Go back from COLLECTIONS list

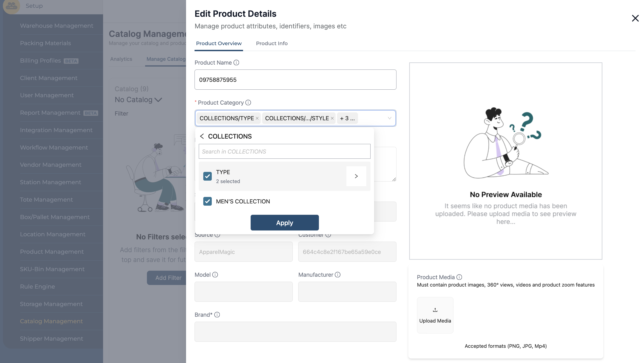tap(202, 136)
